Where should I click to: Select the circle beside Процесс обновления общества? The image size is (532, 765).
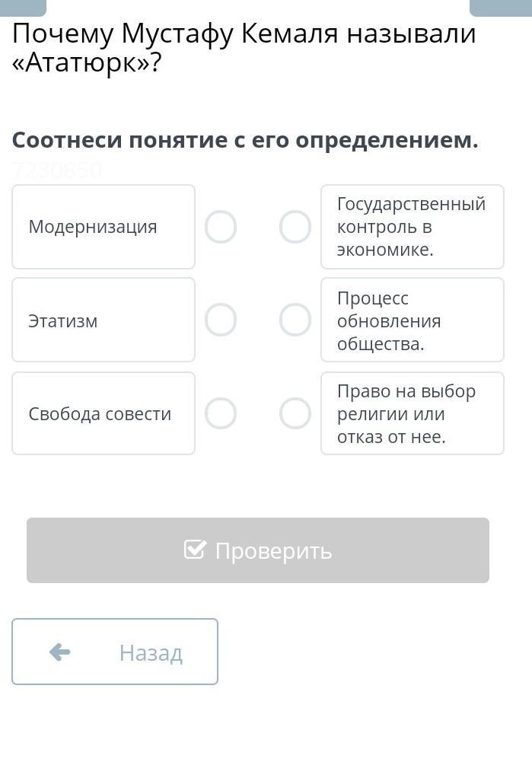point(295,320)
